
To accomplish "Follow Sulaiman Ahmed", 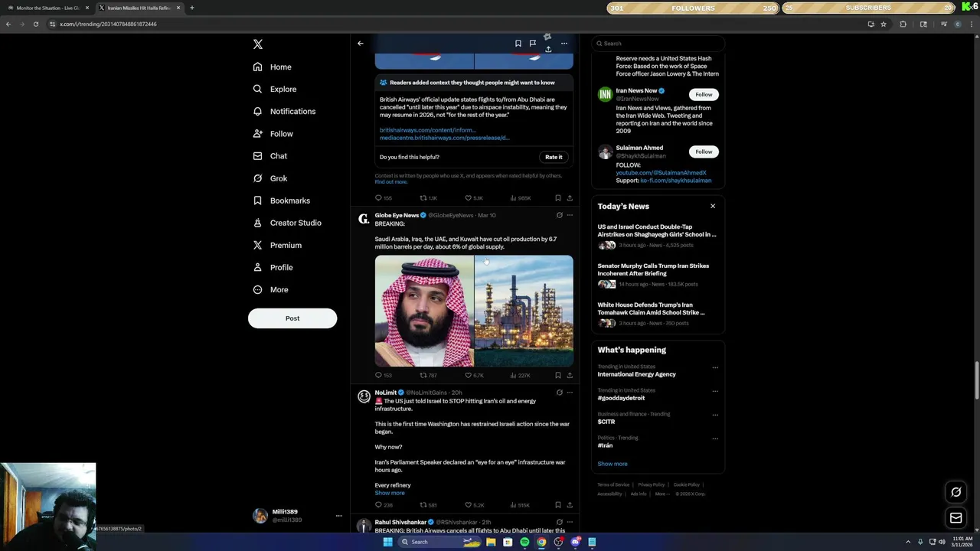I will pos(704,152).
